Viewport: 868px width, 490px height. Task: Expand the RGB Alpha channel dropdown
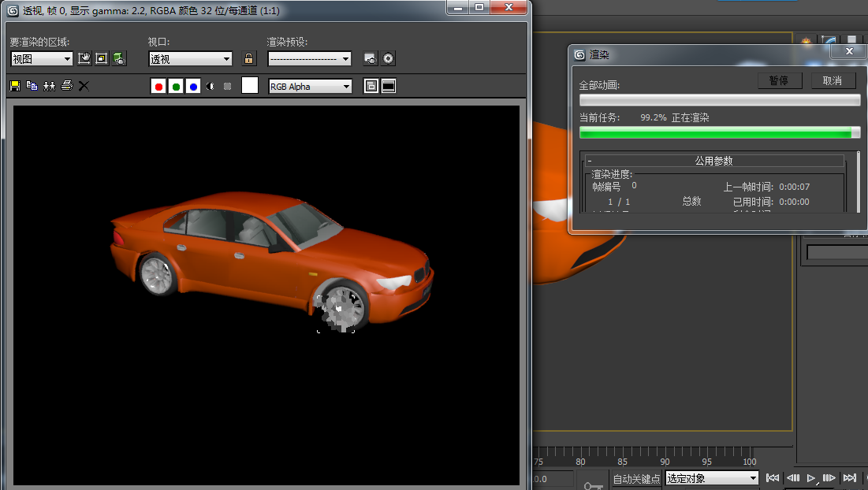click(310, 87)
